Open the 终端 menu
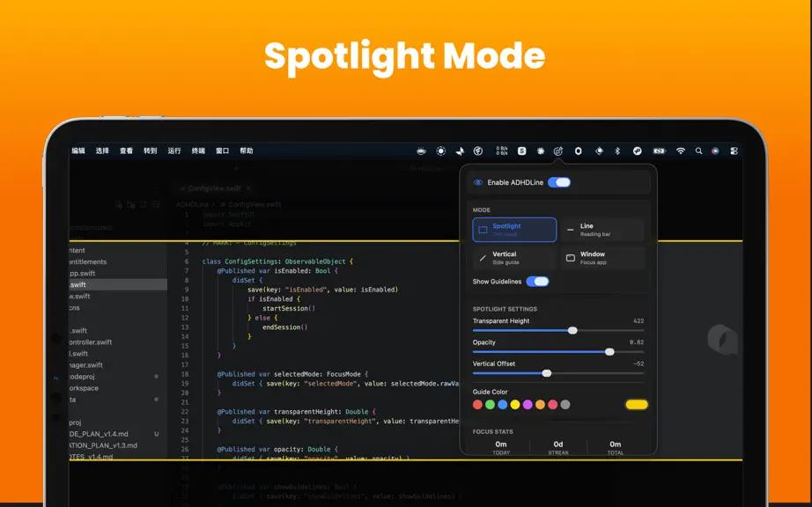This screenshot has height=507, width=812. pos(198,151)
